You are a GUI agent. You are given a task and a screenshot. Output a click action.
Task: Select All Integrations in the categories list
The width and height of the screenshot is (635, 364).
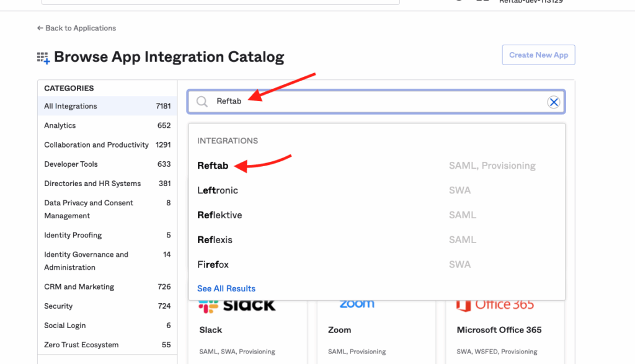(70, 106)
